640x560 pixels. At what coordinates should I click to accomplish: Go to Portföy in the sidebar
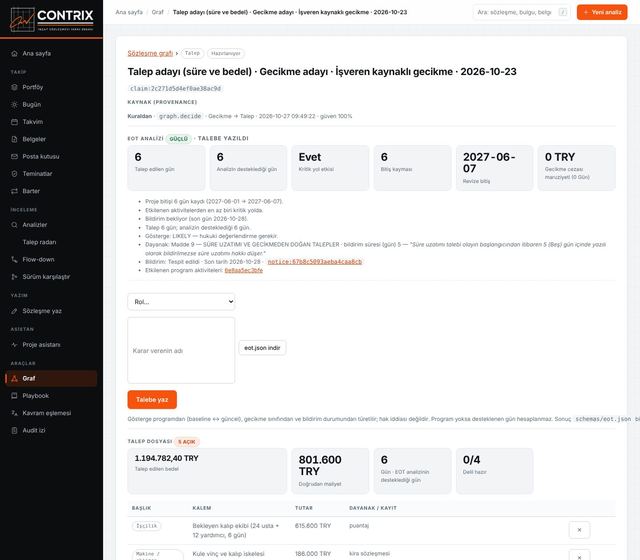[51, 87]
